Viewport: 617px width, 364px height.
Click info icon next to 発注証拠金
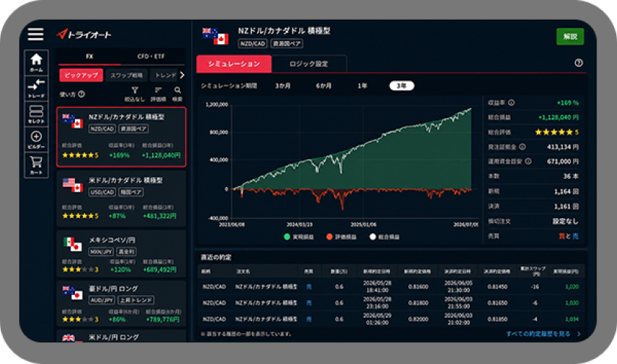pos(522,147)
